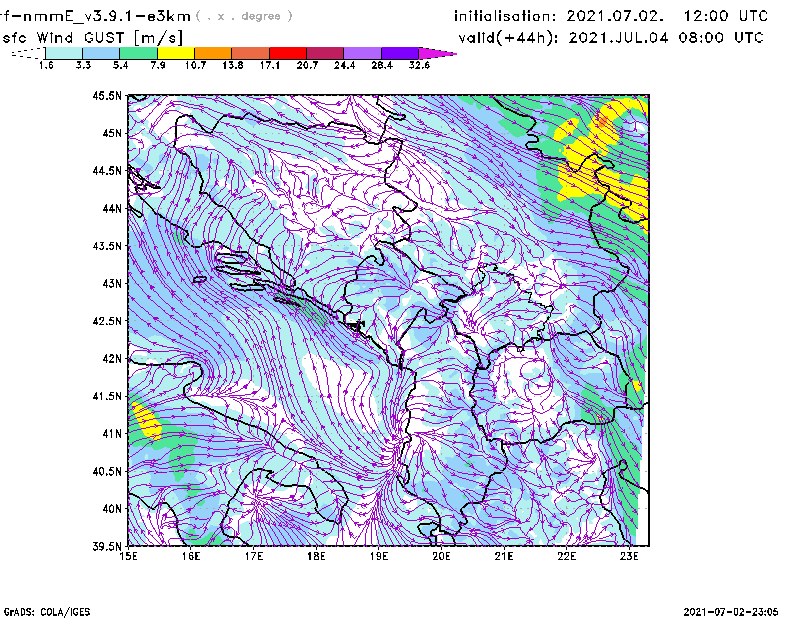Screen dimensions: 800x618
Task: Click the legend value 7.9
Action: tap(158, 65)
